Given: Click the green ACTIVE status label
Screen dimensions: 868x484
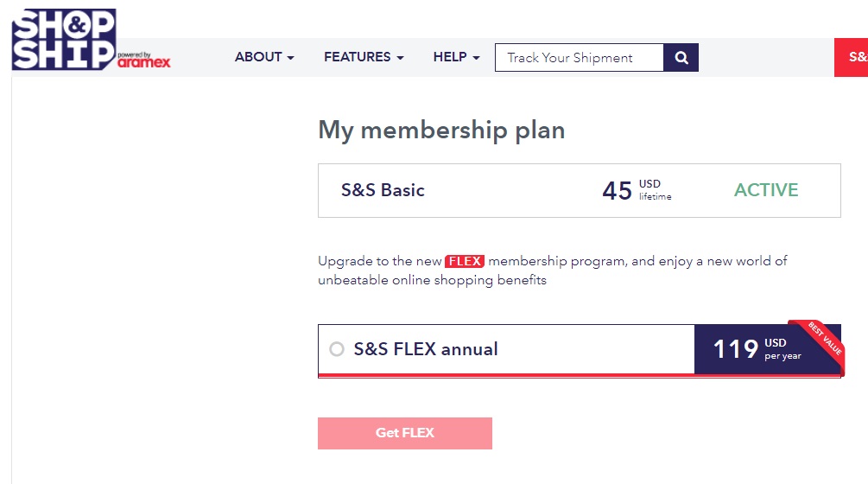Looking at the screenshot, I should (766, 190).
